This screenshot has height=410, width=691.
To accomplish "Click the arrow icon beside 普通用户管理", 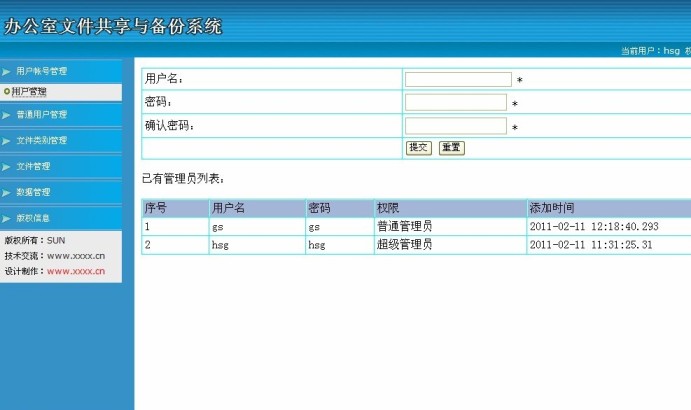I will coord(6,115).
